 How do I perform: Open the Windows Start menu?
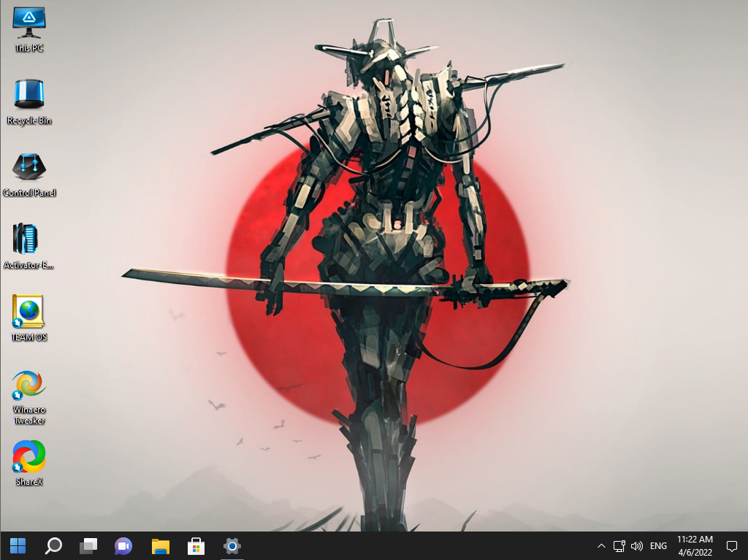pos(18,545)
